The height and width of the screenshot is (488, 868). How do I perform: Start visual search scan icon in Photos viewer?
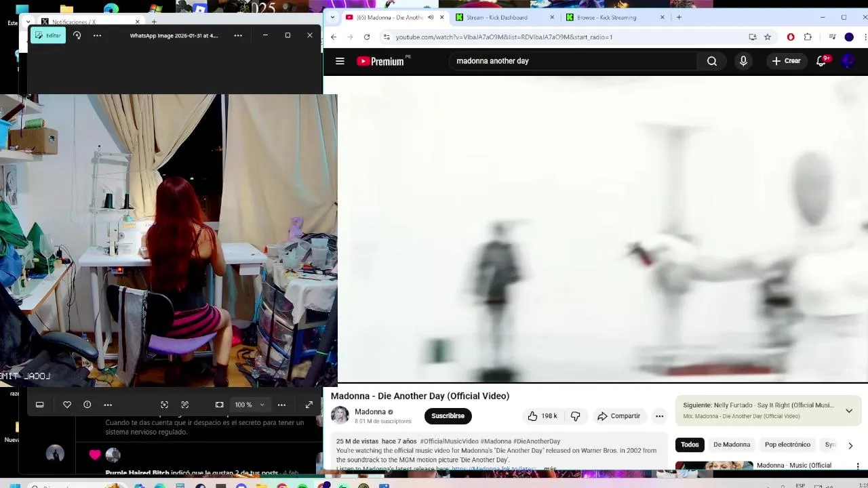point(164,405)
